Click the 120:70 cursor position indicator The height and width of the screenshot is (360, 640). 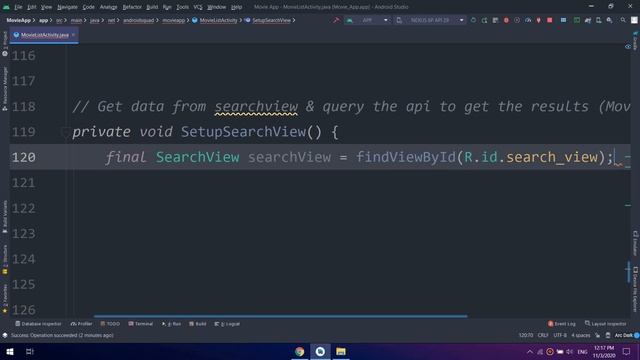coord(526,335)
